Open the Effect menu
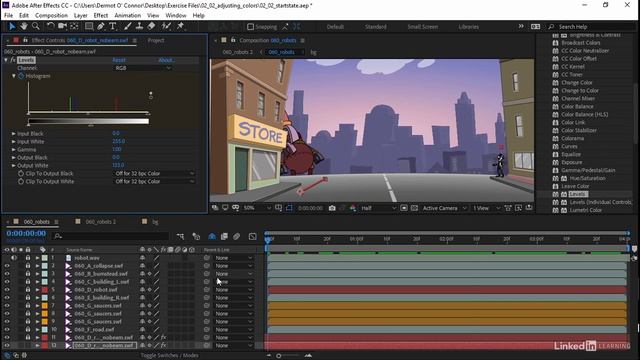Image resolution: width=640 pixels, height=360 pixels. (x=100, y=16)
